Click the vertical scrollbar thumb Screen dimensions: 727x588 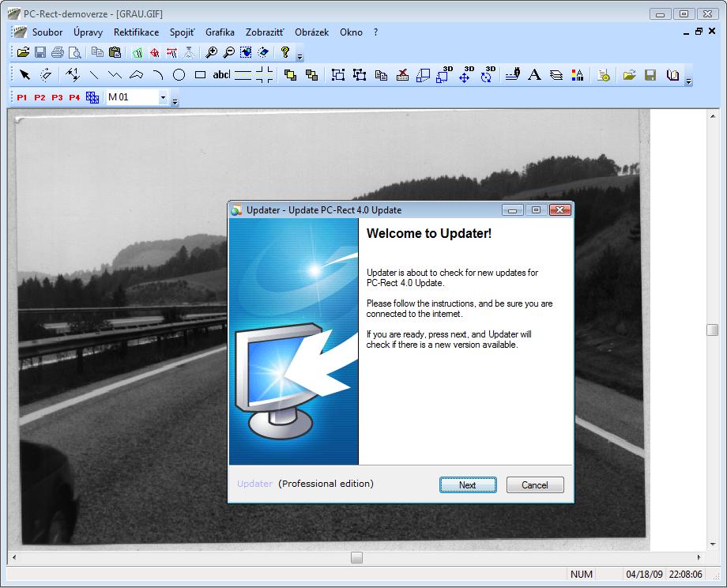(x=713, y=330)
